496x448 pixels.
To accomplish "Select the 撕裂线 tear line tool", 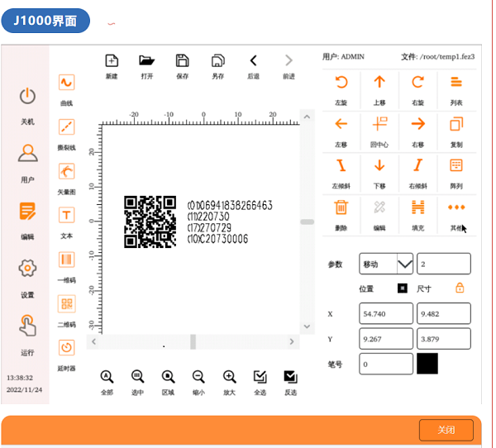I will pyautogui.click(x=66, y=127).
